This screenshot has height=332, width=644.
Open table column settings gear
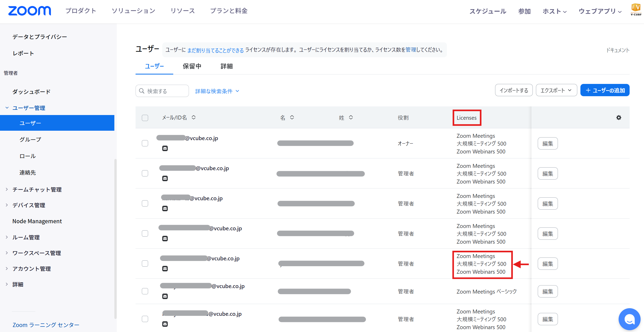[619, 118]
